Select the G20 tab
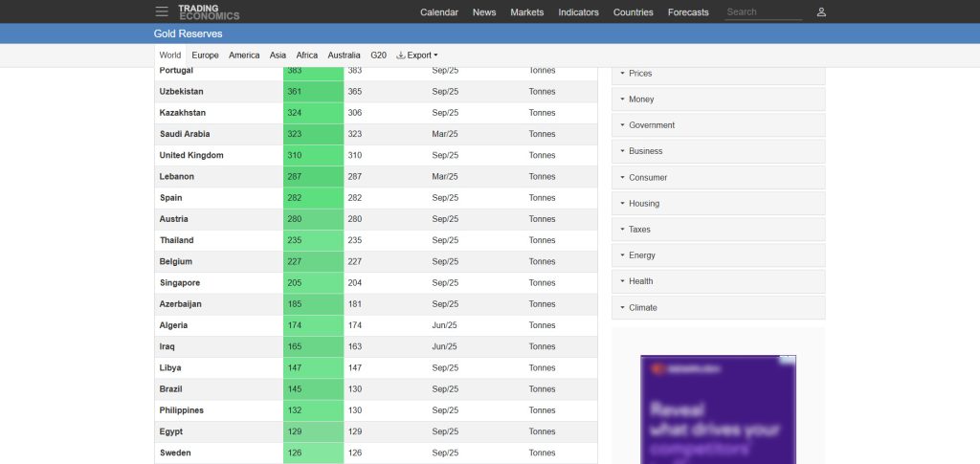This screenshot has width=980, height=464. [x=378, y=55]
